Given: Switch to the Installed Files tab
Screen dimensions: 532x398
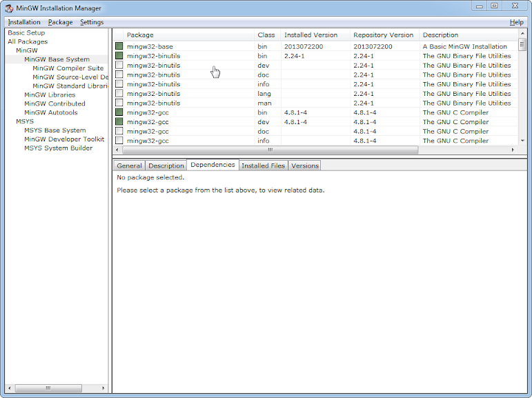Looking at the screenshot, I should coord(264,166).
